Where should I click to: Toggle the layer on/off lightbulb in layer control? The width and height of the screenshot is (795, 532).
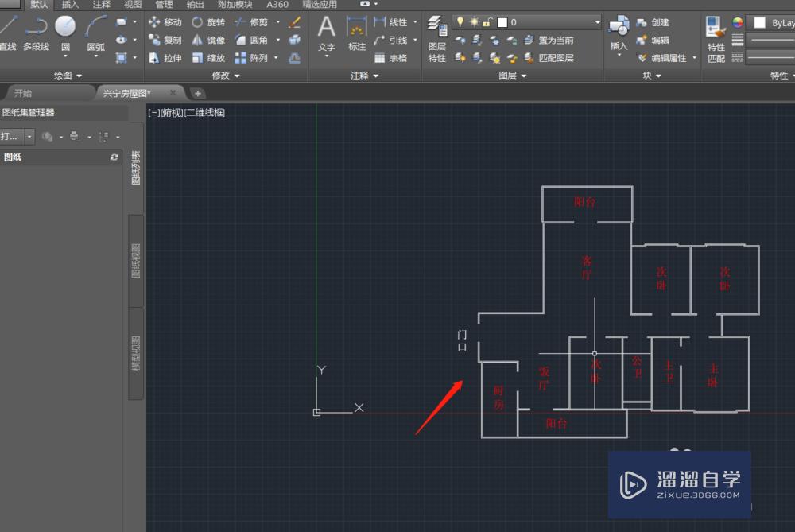tap(460, 21)
